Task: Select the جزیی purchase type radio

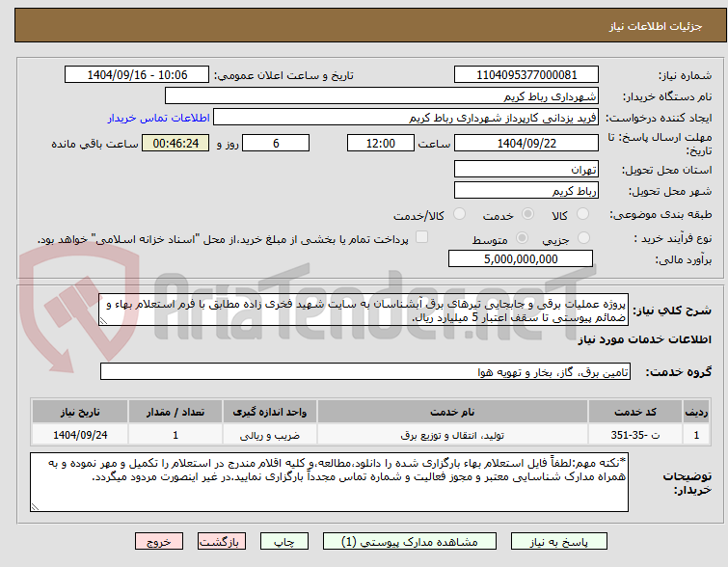Action: (583, 238)
